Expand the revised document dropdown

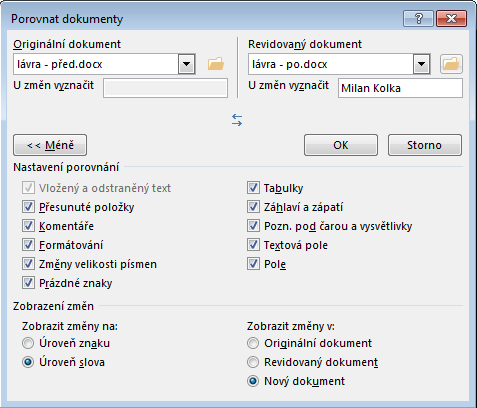(422, 64)
